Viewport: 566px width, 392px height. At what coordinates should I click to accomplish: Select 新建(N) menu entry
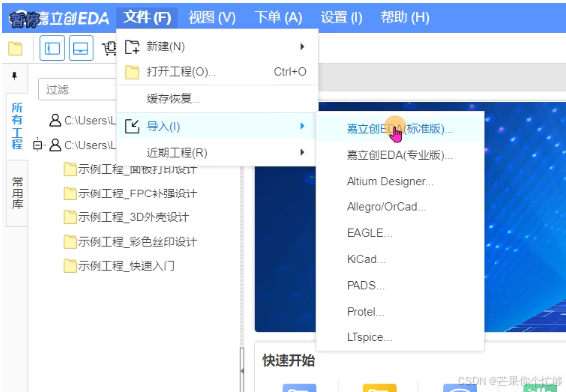[217, 47]
